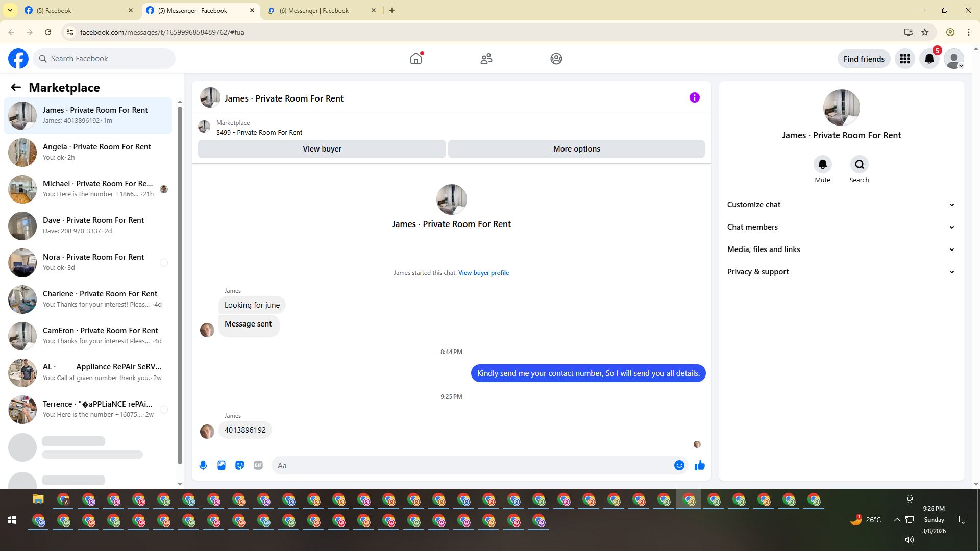This screenshot has height=551, width=980.
Task: Click the chat list vertical scrollbar
Action: 180,286
